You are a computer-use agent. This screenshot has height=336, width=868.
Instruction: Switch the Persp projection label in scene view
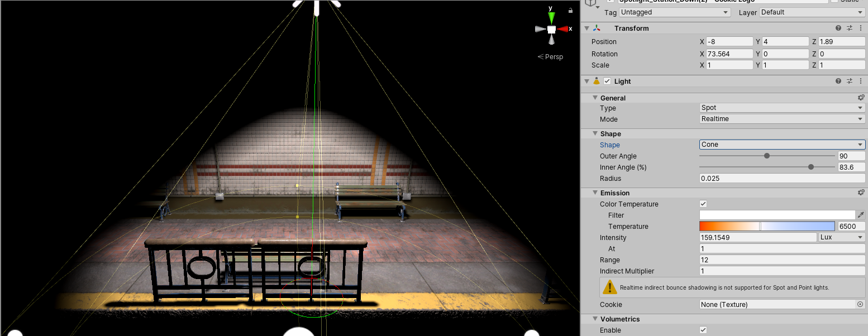click(550, 56)
